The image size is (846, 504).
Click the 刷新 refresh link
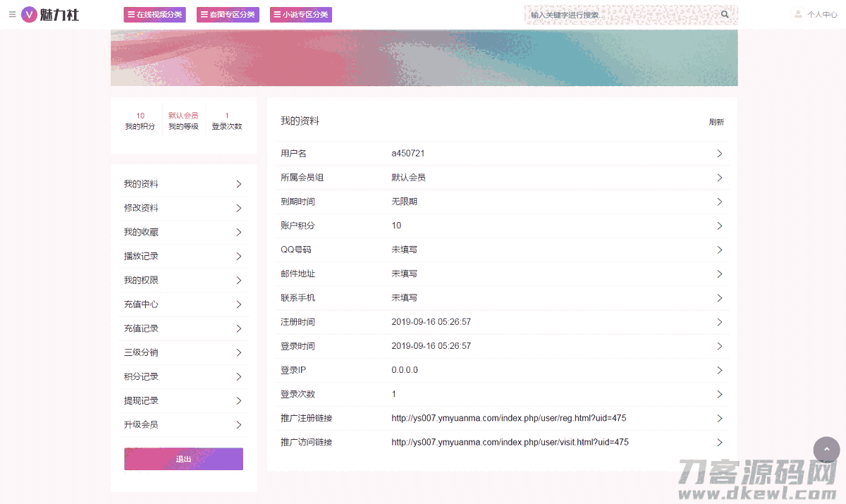(x=716, y=122)
